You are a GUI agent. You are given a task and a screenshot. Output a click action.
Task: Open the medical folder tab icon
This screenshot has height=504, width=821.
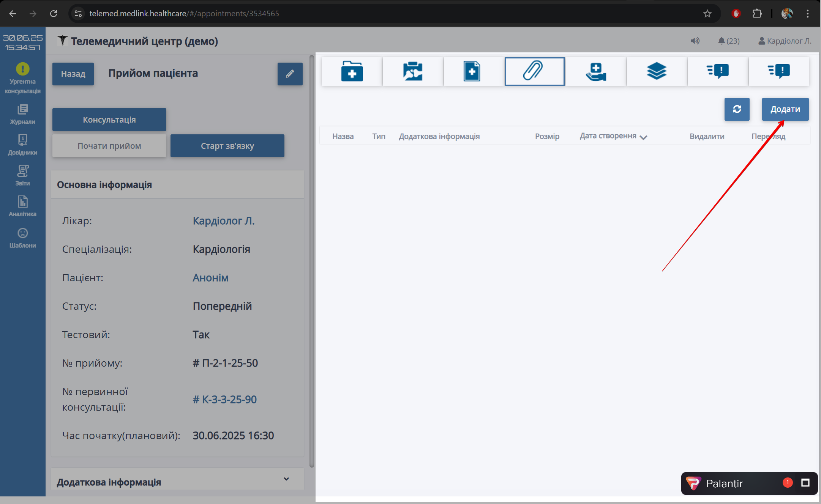point(352,71)
